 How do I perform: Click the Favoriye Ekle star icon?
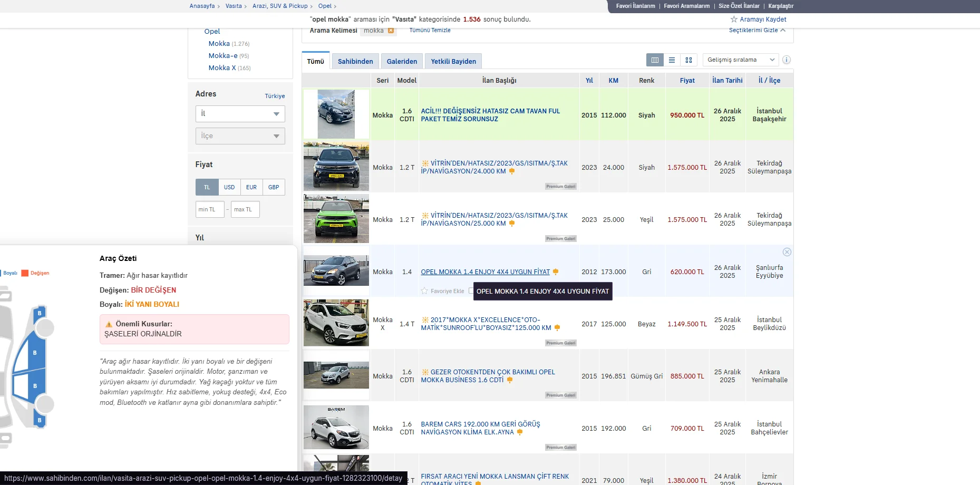point(424,291)
